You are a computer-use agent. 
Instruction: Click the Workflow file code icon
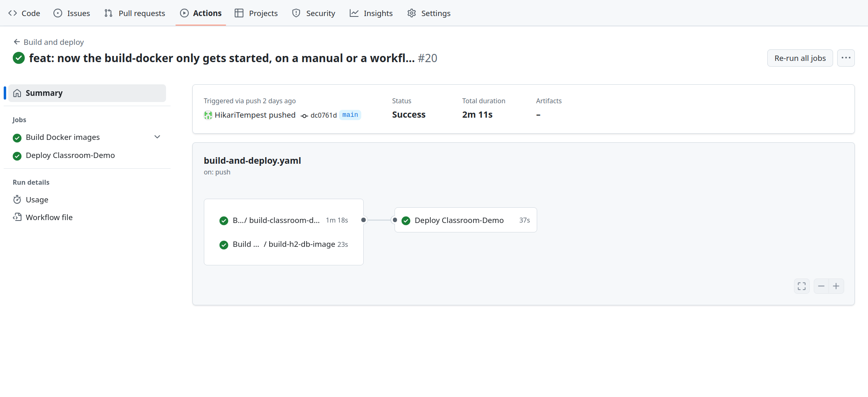[17, 217]
